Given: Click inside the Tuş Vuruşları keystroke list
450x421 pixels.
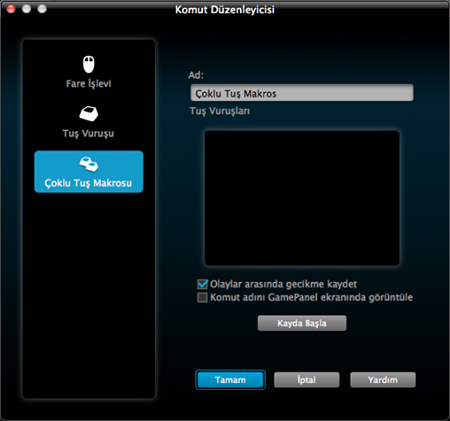Looking at the screenshot, I should pos(302,198).
